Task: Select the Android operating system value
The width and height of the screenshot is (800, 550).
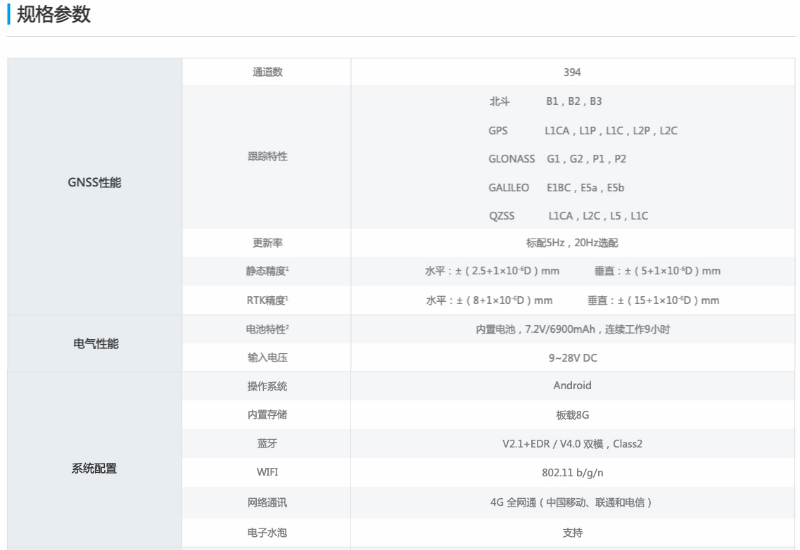Action: point(572,386)
